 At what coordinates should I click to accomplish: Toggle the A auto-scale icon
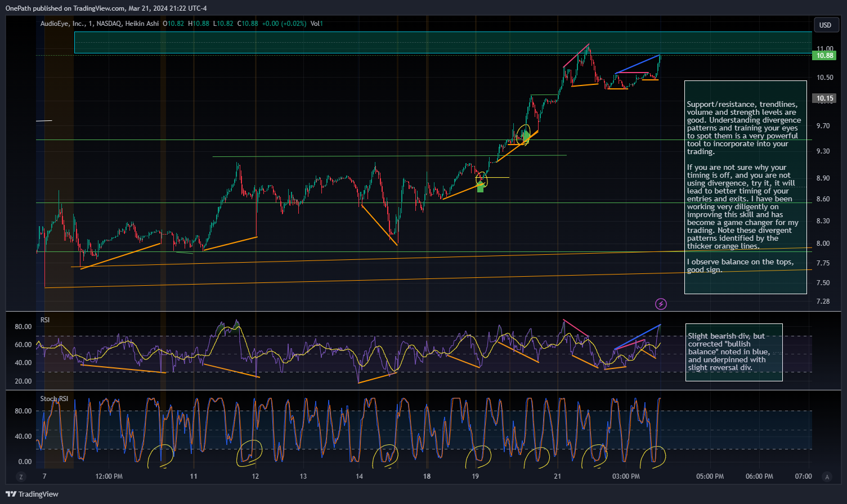(827, 477)
